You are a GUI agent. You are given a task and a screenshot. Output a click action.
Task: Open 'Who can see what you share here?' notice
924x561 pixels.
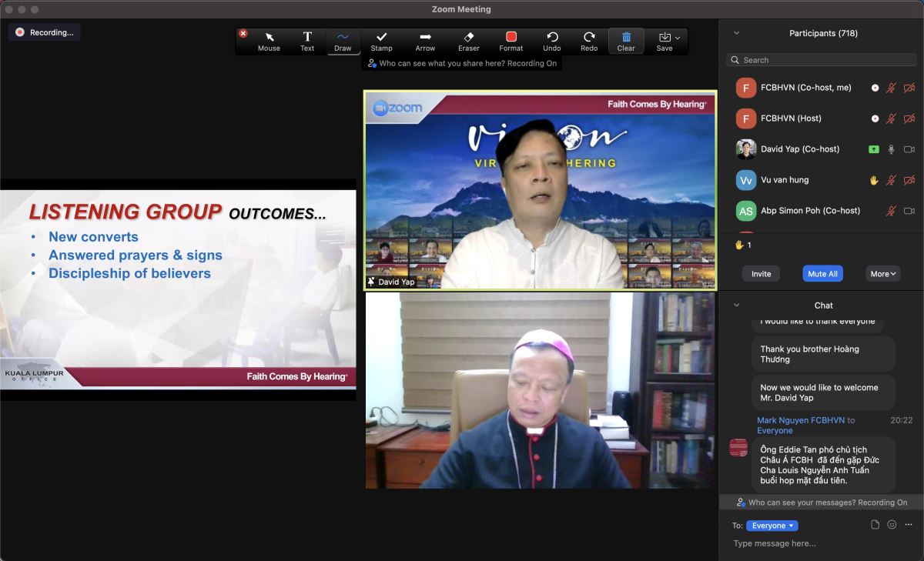coord(462,63)
